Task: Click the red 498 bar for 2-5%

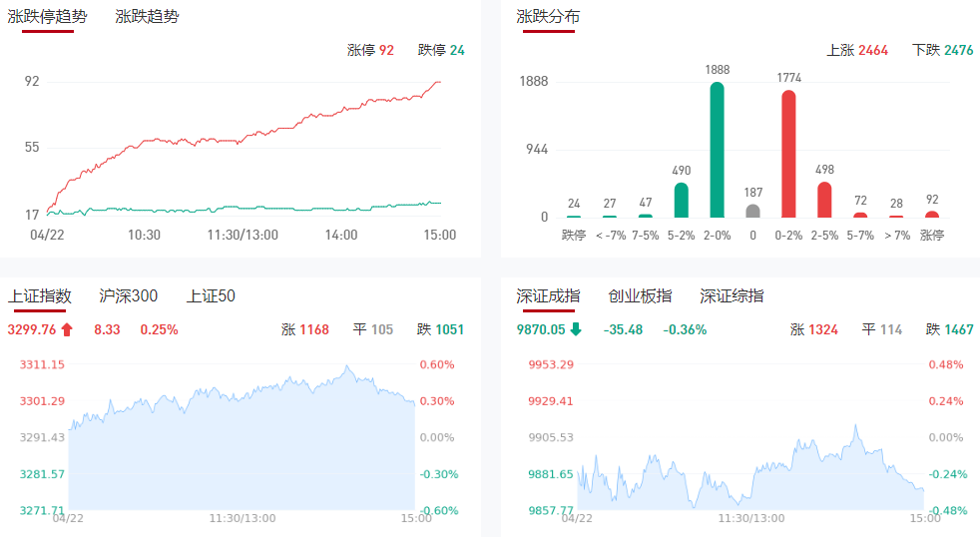Action: (824, 200)
